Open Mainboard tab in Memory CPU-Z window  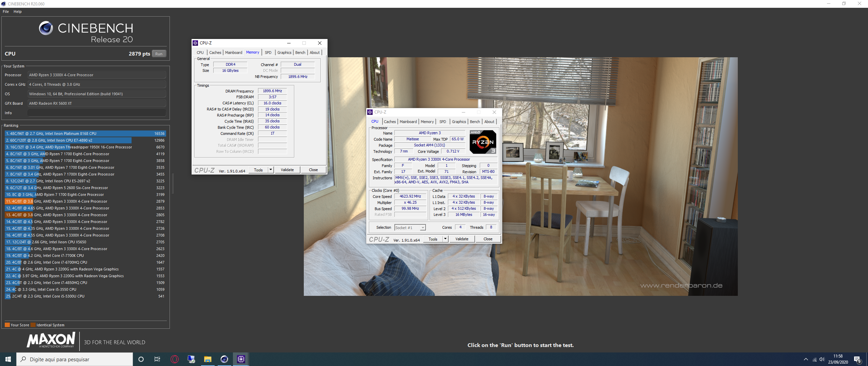234,53
